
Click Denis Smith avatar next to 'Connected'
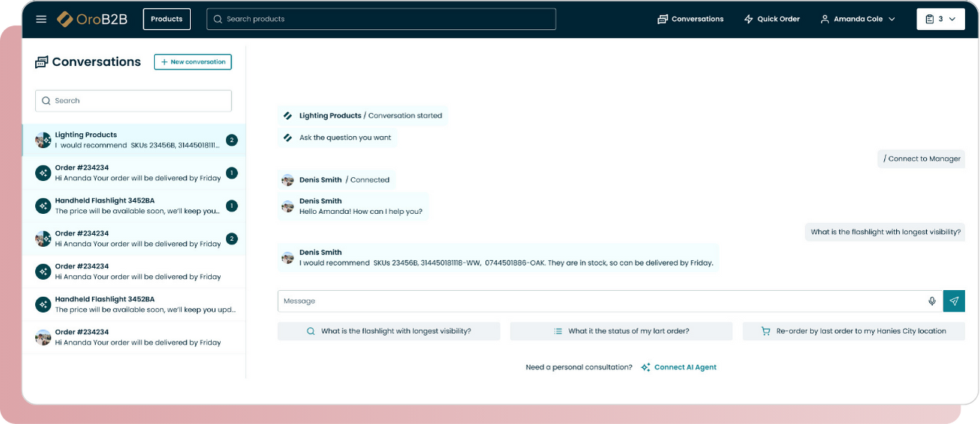(x=287, y=180)
